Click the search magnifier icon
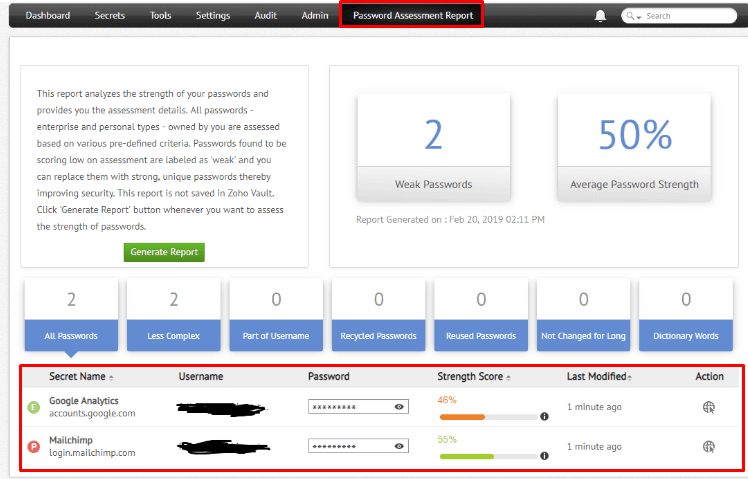 pyautogui.click(x=630, y=16)
